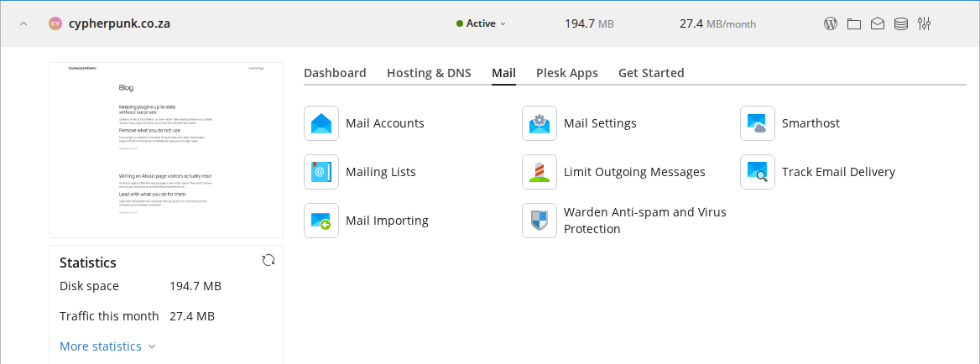Click the Smarthost link
The height and width of the screenshot is (364, 980).
(811, 123)
